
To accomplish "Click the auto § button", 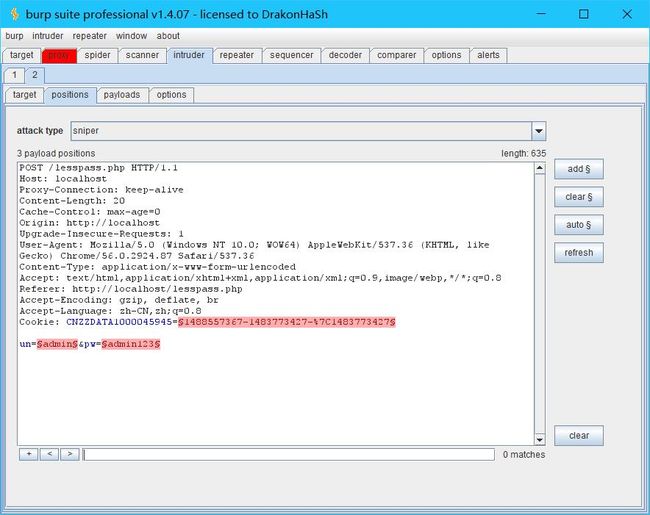I will 579,225.
